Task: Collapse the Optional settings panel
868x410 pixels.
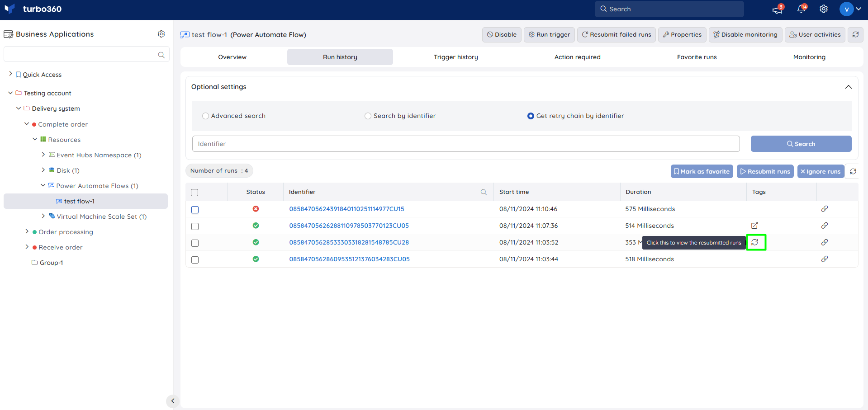Action: click(849, 87)
